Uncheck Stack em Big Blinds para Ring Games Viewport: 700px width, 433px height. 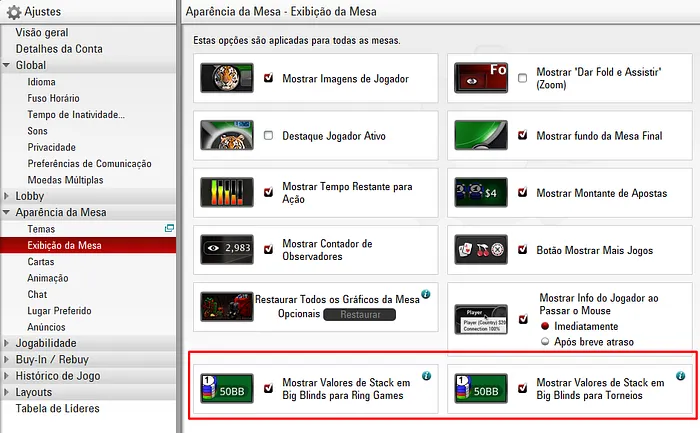[268, 388]
